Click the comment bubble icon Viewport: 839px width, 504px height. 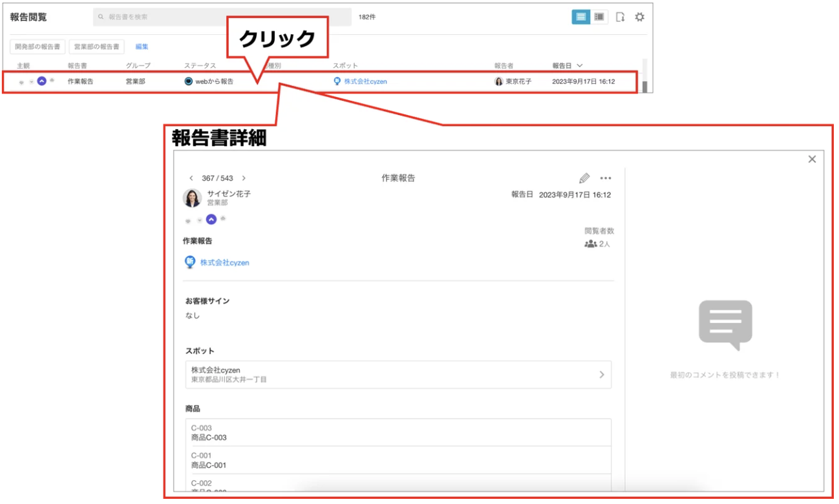(x=725, y=325)
